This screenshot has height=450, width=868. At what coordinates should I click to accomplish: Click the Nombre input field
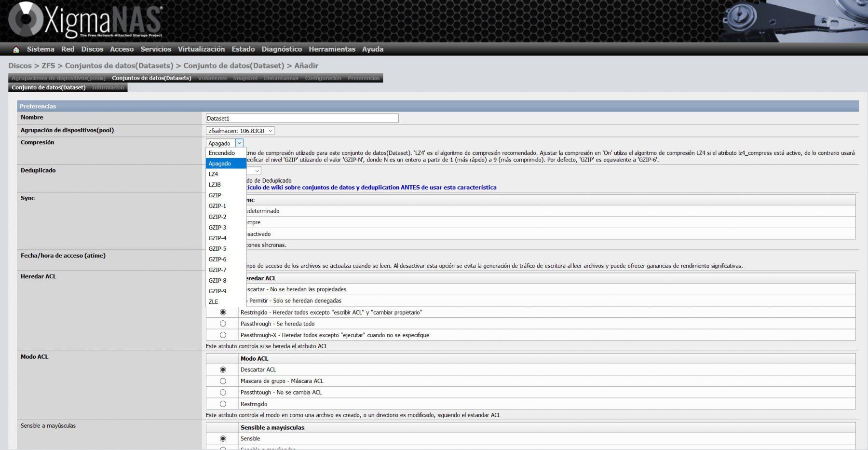pos(302,118)
